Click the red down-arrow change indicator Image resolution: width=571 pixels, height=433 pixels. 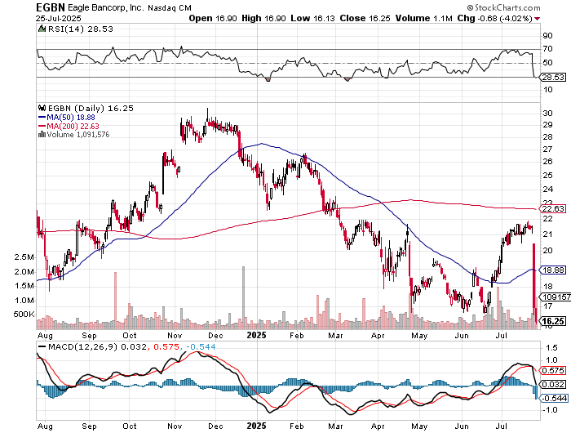pyautogui.click(x=537, y=19)
